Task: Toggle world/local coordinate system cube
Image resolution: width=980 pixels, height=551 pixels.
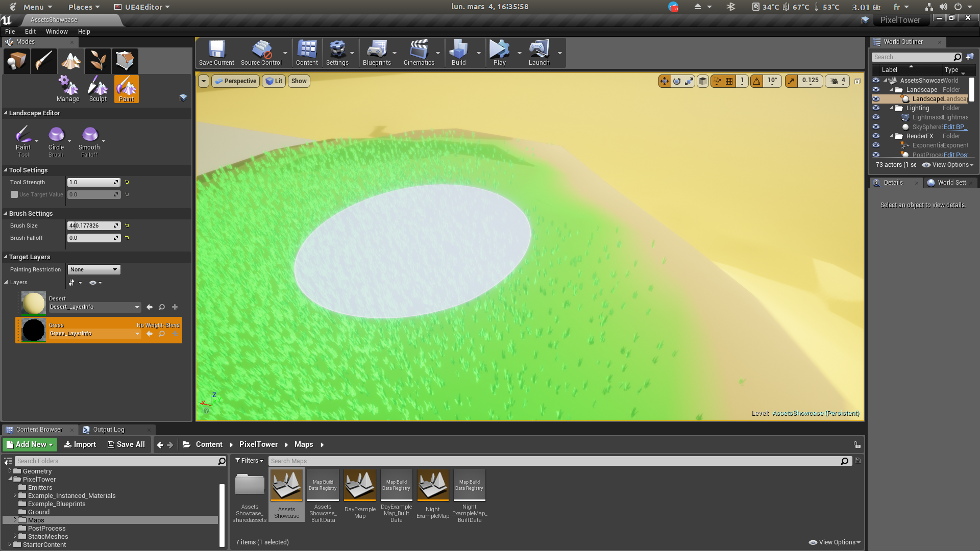Action: (x=703, y=81)
